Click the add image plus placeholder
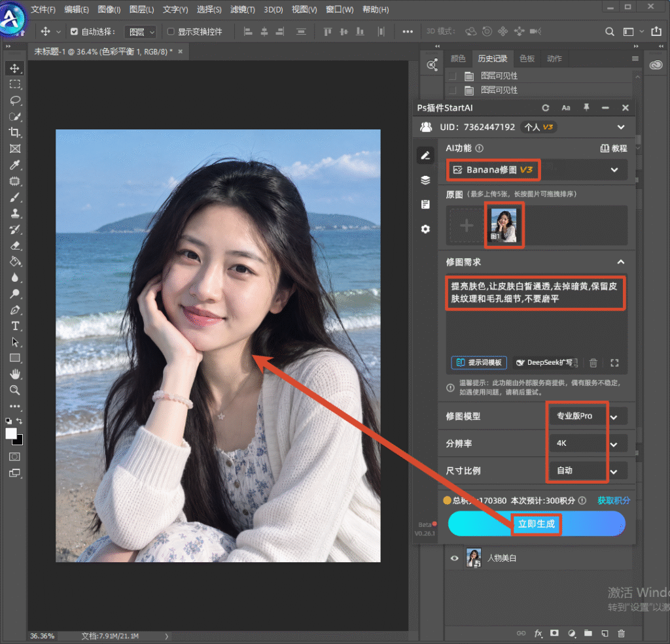This screenshot has width=670, height=644. [x=466, y=225]
